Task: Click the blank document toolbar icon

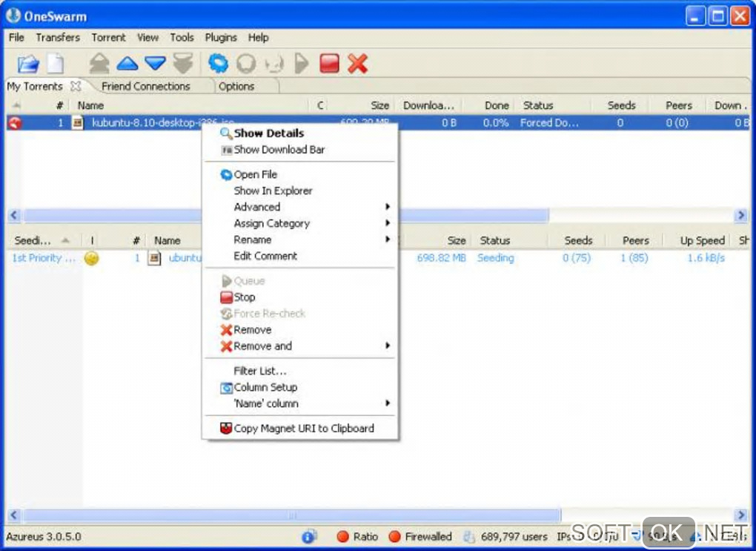Action: [x=55, y=64]
